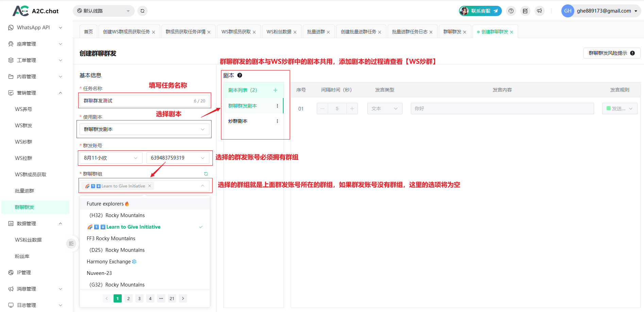
Task: Click the refresh icon next to 默认线路
Action: 142,11
